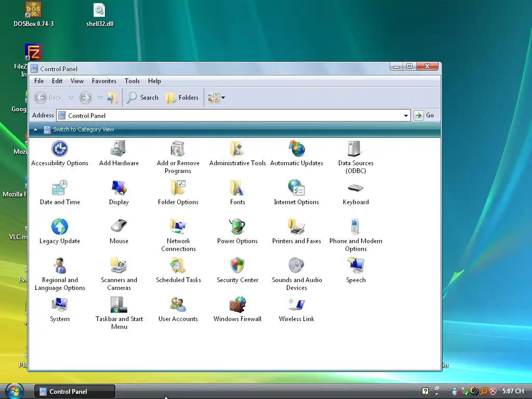Open the Add Hardware wizard
532x399 pixels.
pos(119,153)
